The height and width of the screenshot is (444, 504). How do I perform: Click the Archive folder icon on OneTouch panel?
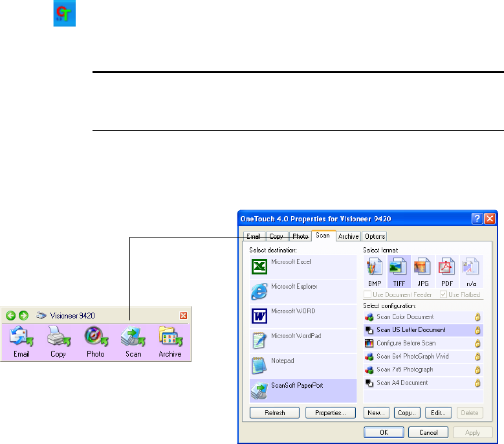tap(170, 336)
